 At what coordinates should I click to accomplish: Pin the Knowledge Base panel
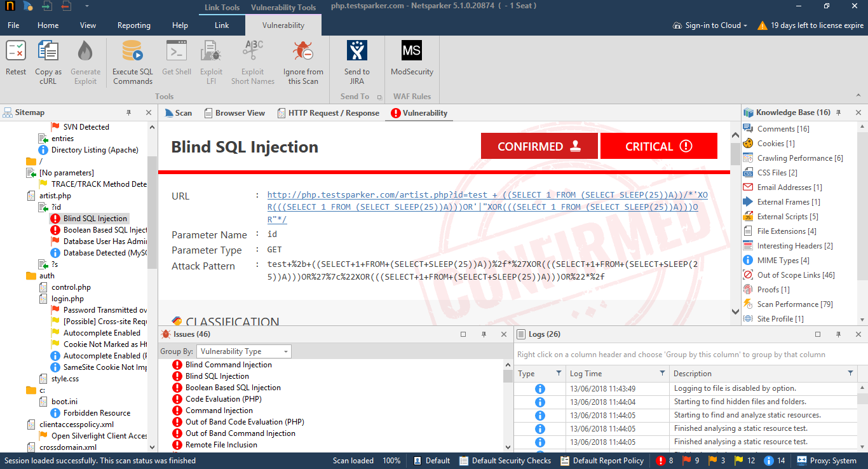click(x=839, y=112)
